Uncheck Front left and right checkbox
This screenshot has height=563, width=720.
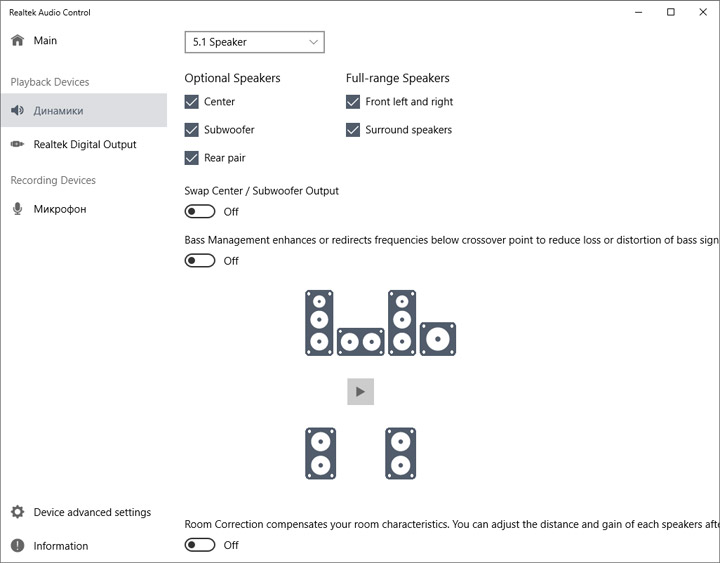coord(353,102)
